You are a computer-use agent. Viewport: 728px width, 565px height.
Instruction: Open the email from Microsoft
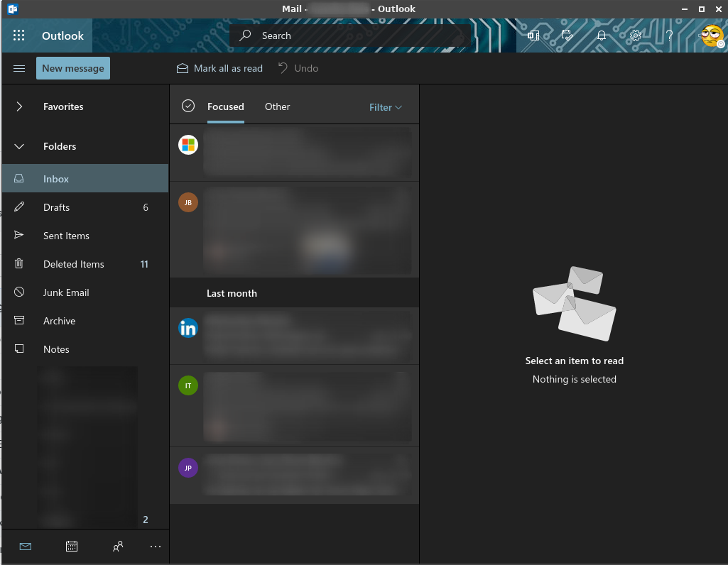coord(294,153)
